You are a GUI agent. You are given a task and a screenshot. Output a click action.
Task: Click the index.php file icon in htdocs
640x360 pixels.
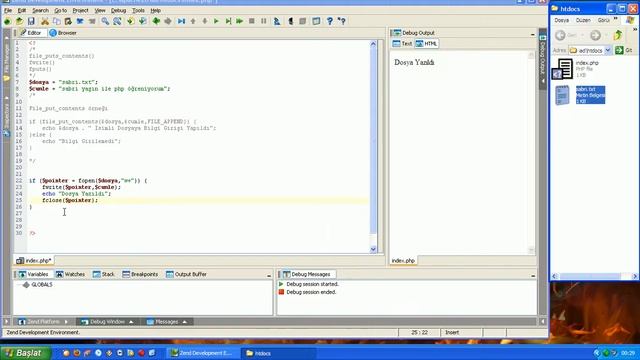click(563, 69)
